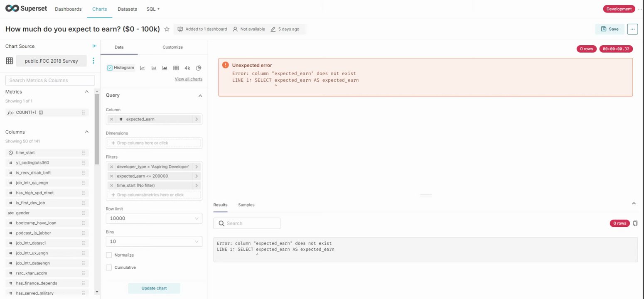This screenshot has width=644, height=299.
Task: Open the Row limit dropdown
Action: point(154,218)
